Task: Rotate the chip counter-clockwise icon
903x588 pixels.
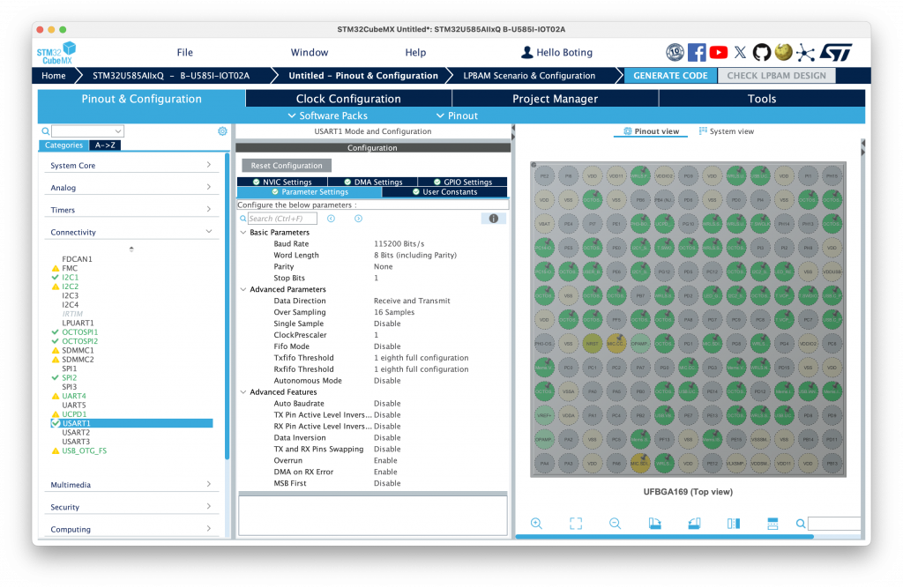Action: [694, 524]
